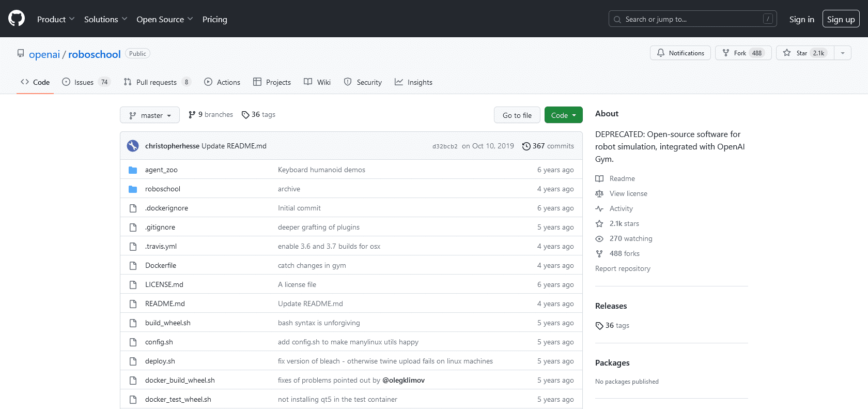The width and height of the screenshot is (868, 409).
Task: Switch to the Insights tab
Action: point(413,82)
